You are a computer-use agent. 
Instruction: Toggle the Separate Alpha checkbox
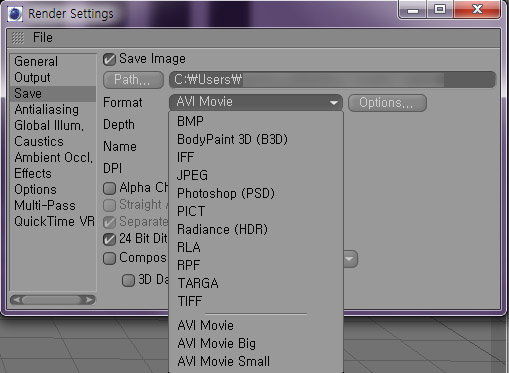[x=109, y=222]
